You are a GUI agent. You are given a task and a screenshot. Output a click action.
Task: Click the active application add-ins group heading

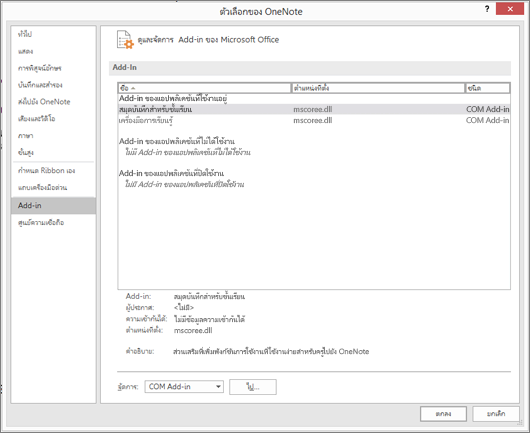coord(173,99)
